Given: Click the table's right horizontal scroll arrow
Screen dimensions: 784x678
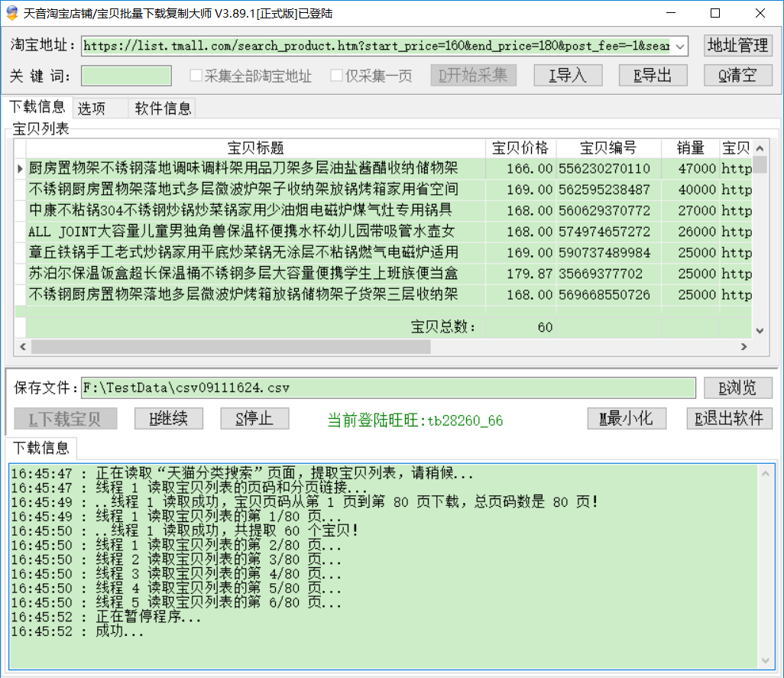Looking at the screenshot, I should coord(743,347).
